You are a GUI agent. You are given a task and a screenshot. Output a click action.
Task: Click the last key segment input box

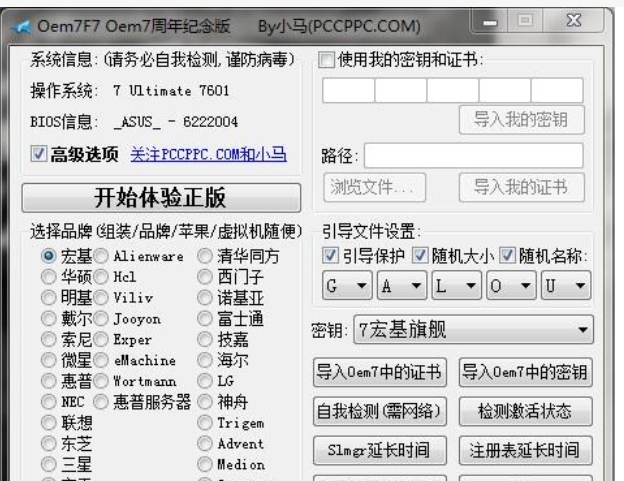pyautogui.click(x=557, y=90)
